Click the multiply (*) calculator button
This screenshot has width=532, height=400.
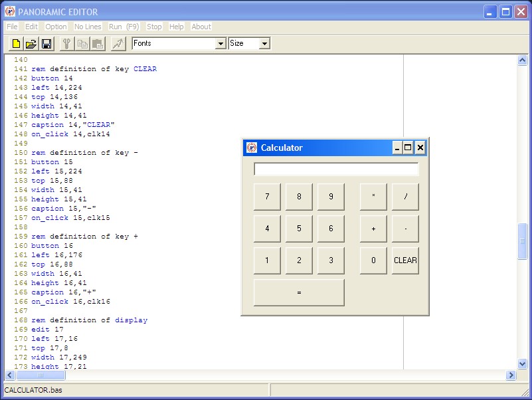(x=373, y=197)
